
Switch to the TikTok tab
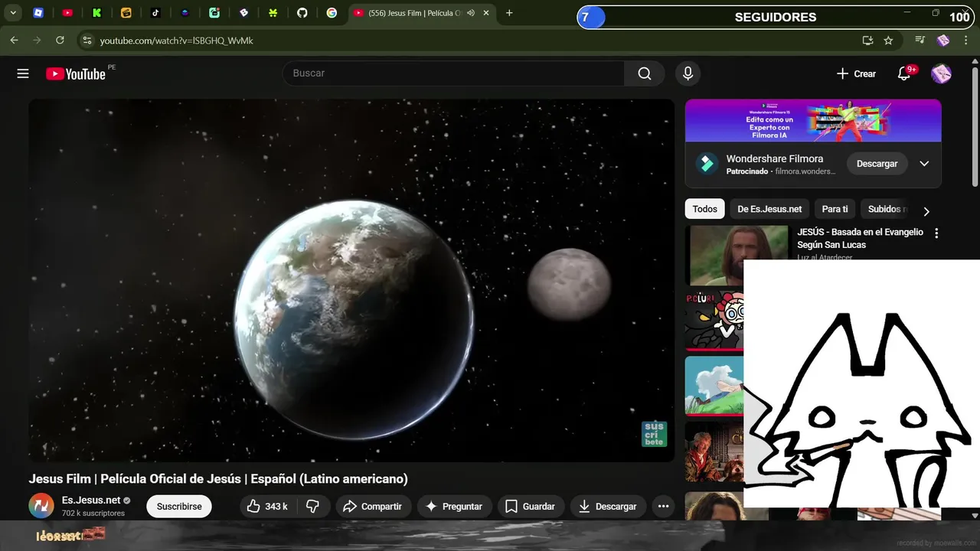coord(155,13)
